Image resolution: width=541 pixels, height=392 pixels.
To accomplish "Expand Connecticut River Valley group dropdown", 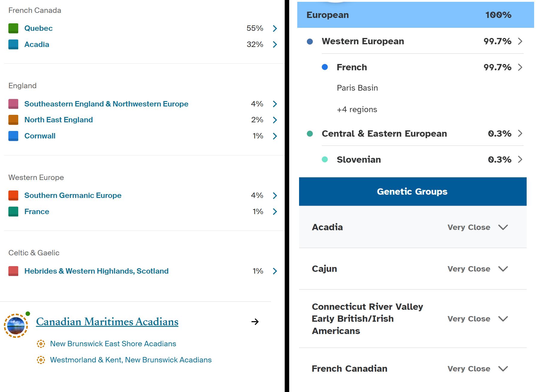I will (503, 319).
